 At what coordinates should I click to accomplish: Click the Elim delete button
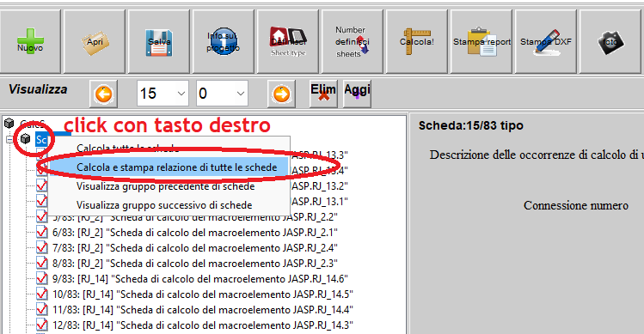click(323, 94)
